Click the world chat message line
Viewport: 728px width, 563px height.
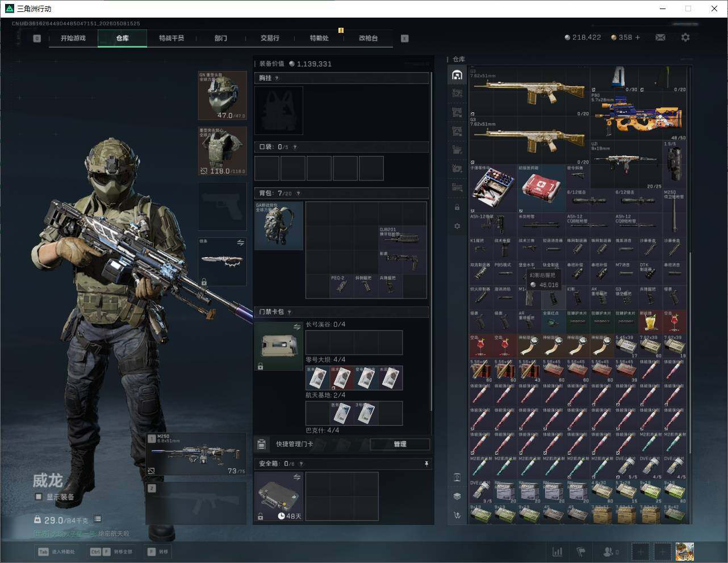click(81, 533)
